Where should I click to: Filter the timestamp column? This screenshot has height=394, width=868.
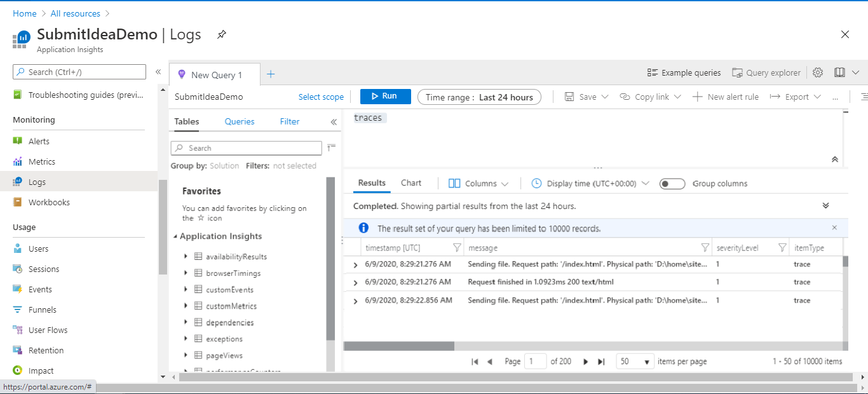pos(456,247)
